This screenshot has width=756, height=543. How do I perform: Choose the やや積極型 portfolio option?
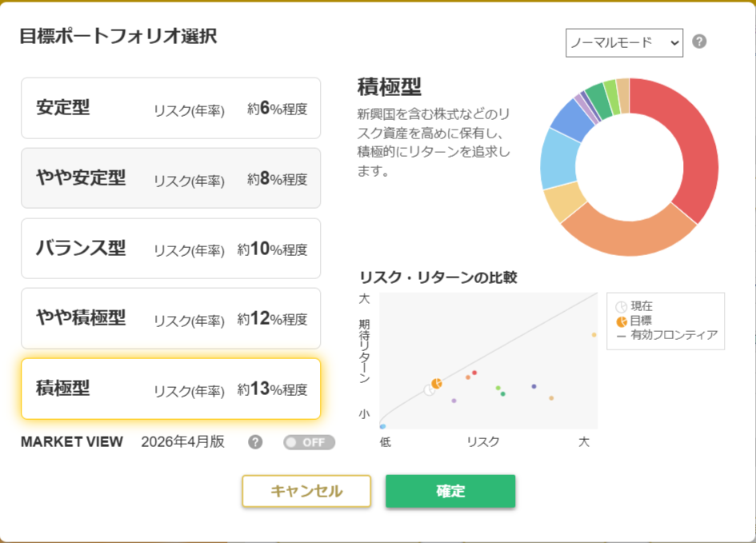point(170,318)
